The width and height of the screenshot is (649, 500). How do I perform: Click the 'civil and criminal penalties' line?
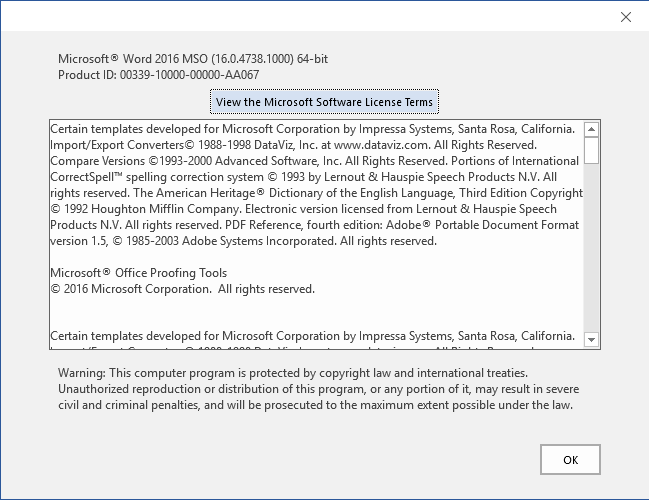pyautogui.click(x=315, y=405)
